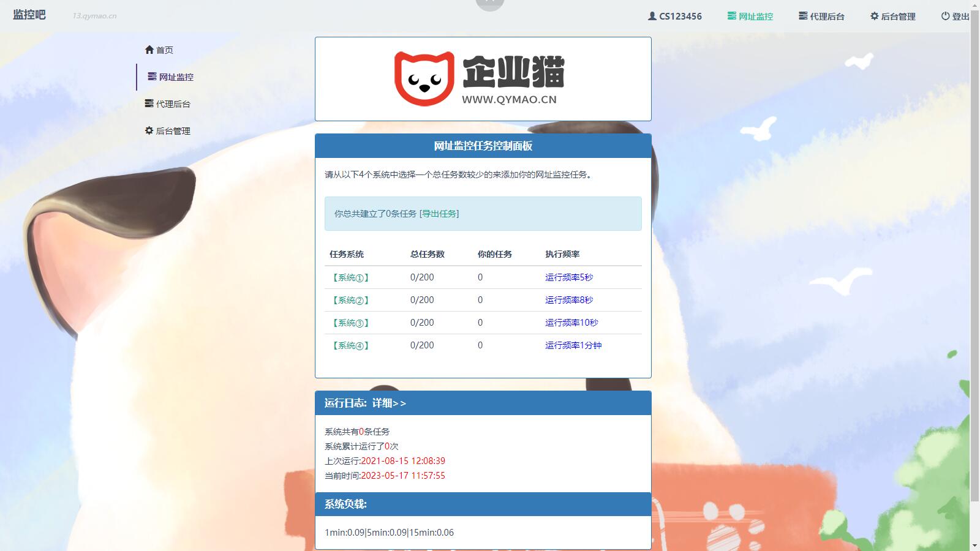
Task: Open task system 【系统①】
Action: point(351,277)
